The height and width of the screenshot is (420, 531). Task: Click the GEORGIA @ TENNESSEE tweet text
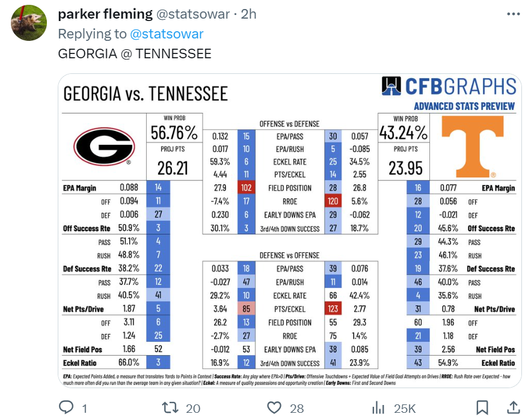tap(135, 54)
